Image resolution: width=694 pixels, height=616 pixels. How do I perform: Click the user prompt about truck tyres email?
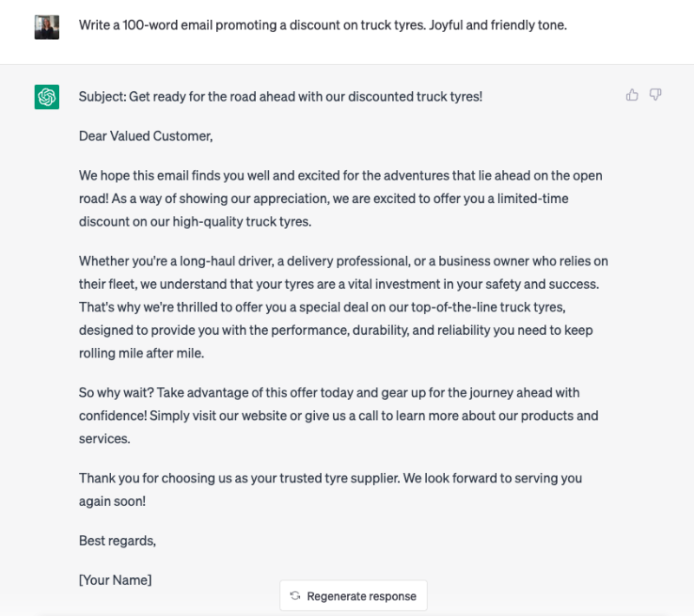(x=323, y=25)
